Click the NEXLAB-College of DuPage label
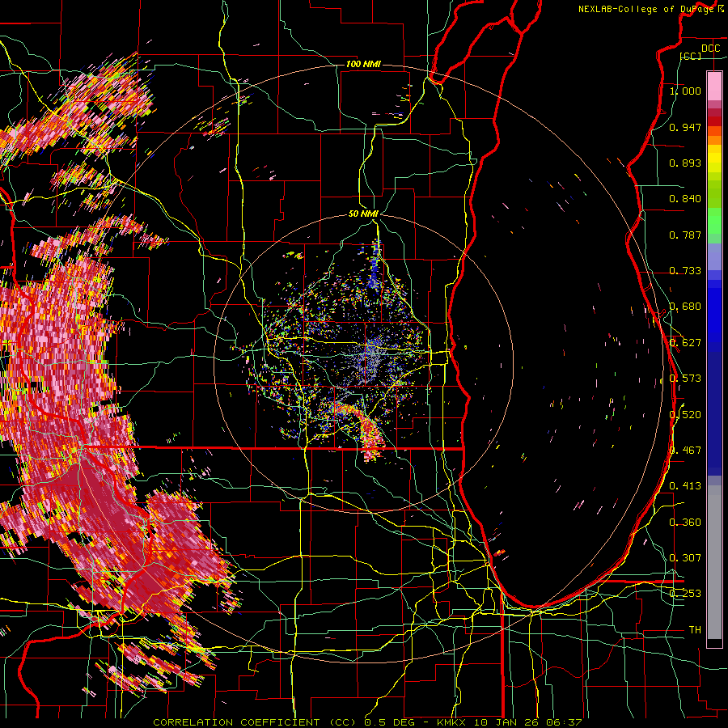This screenshot has width=728, height=728. 645,9
